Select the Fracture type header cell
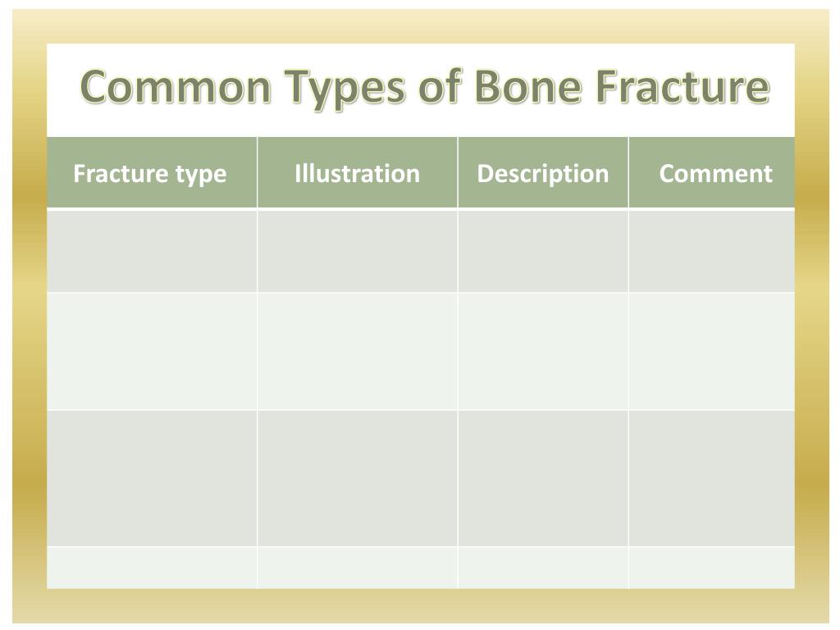This screenshot has height=630, width=840. click(152, 172)
